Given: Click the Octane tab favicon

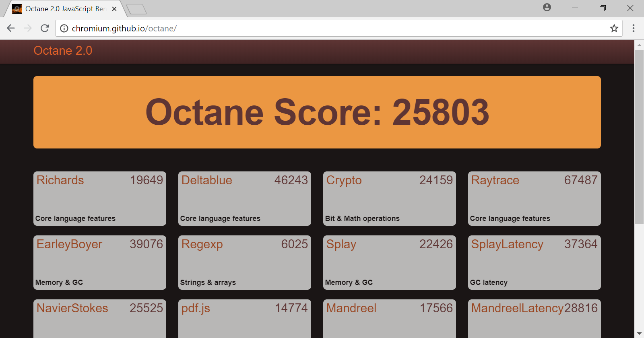Looking at the screenshot, I should click(x=17, y=9).
